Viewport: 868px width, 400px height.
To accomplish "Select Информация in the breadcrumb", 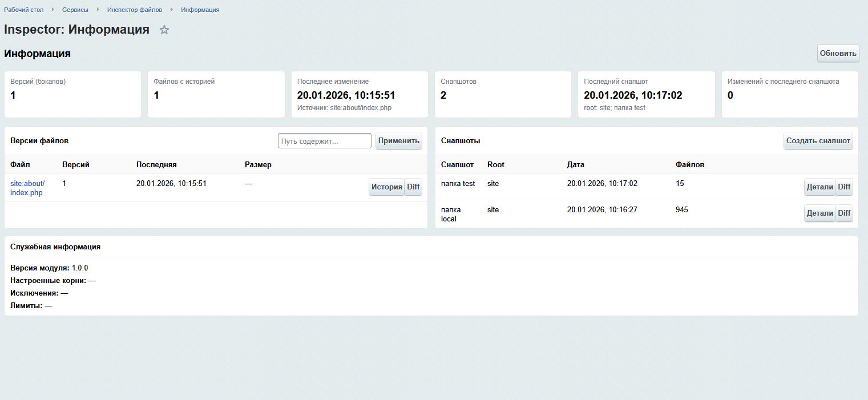I will point(200,9).
